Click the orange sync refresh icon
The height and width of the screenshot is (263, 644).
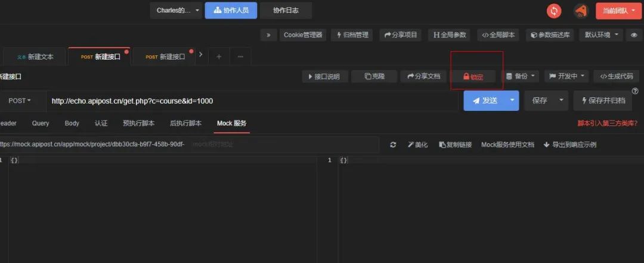(x=554, y=11)
